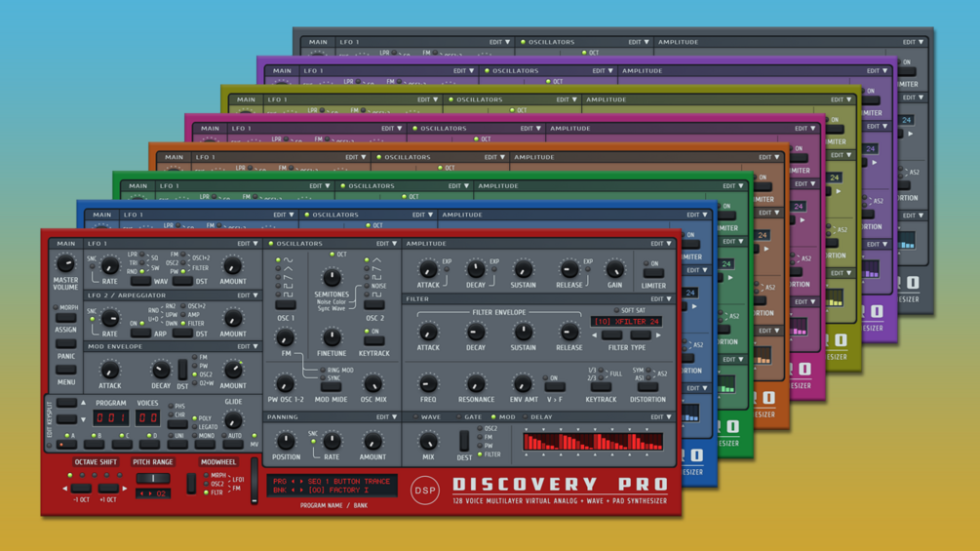
Task: Switch to the GATE tab
Action: click(469, 416)
